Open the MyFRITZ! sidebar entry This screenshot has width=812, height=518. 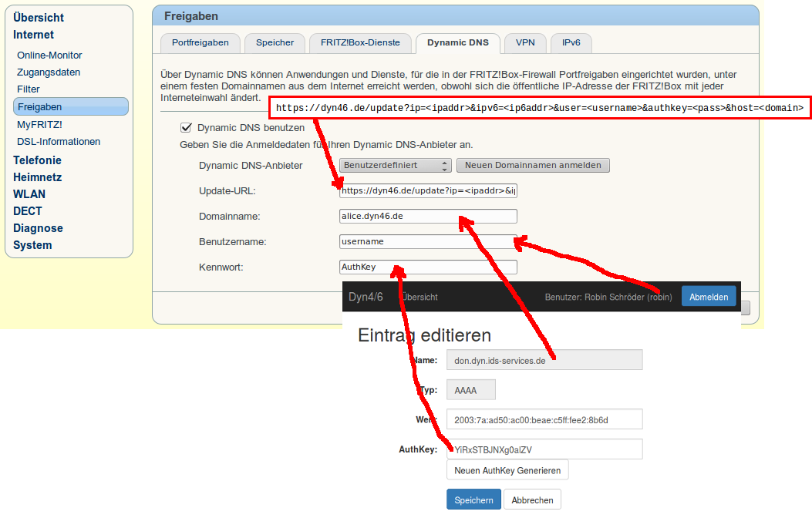pyautogui.click(x=39, y=124)
